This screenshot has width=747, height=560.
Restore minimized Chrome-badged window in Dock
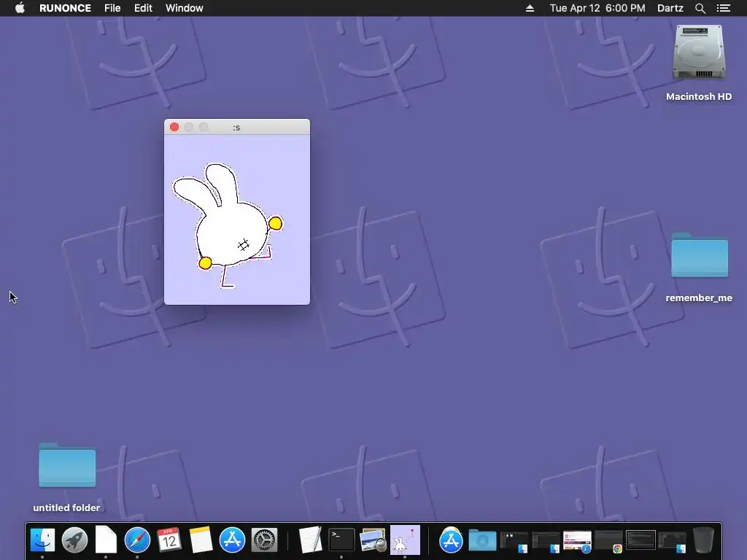point(608,542)
